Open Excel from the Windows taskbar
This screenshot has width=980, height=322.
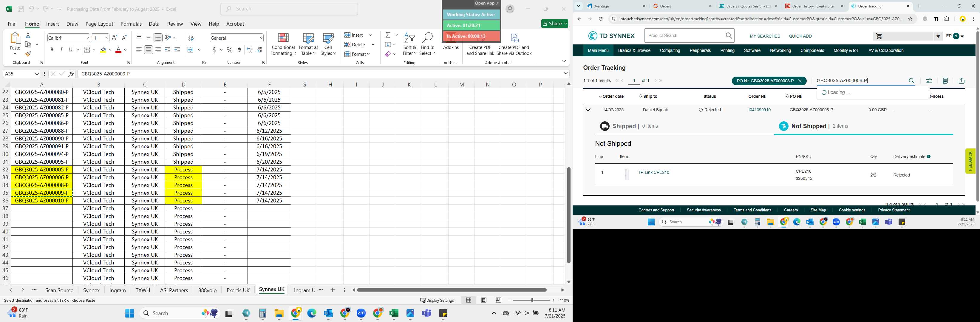(394, 313)
